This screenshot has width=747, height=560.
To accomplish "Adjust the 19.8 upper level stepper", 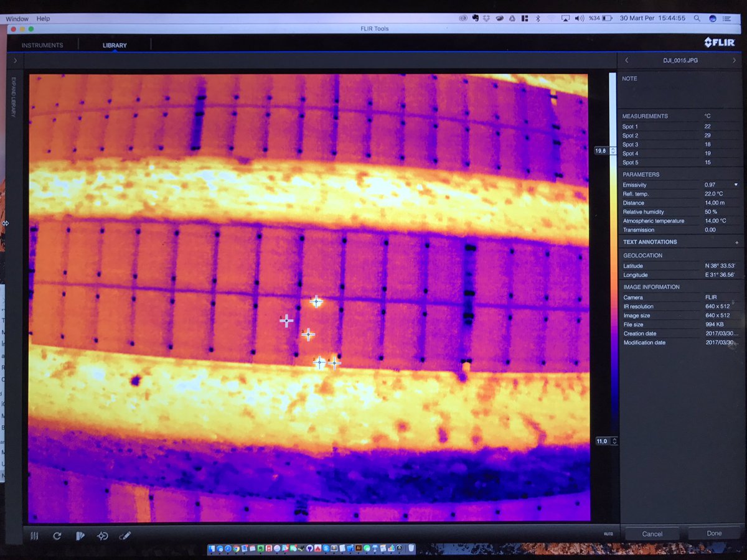I will coord(613,151).
